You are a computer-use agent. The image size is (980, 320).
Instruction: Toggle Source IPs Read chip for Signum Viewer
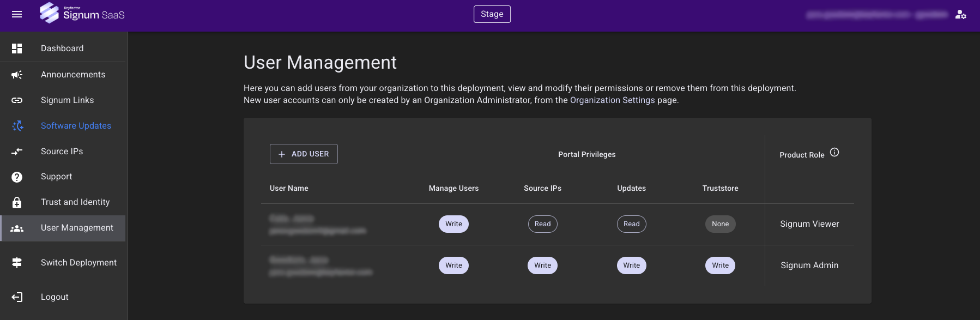coord(542,224)
